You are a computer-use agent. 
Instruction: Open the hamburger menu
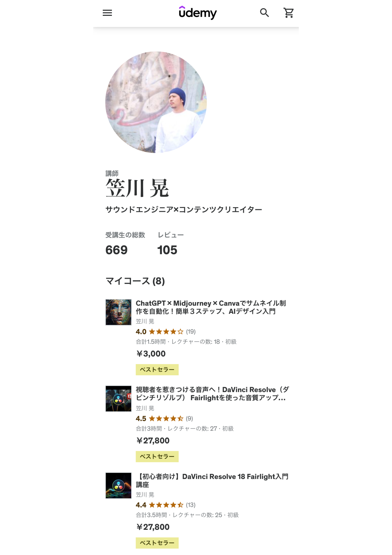(107, 13)
